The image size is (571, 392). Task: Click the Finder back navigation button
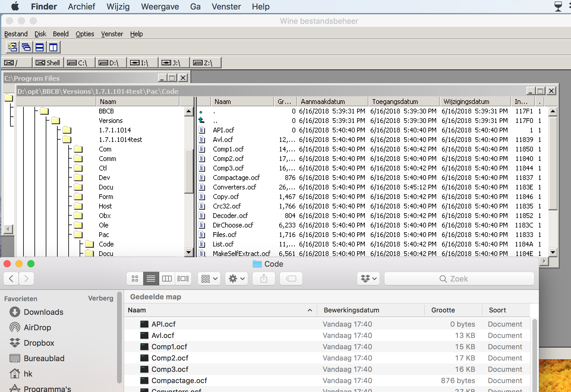pos(11,279)
